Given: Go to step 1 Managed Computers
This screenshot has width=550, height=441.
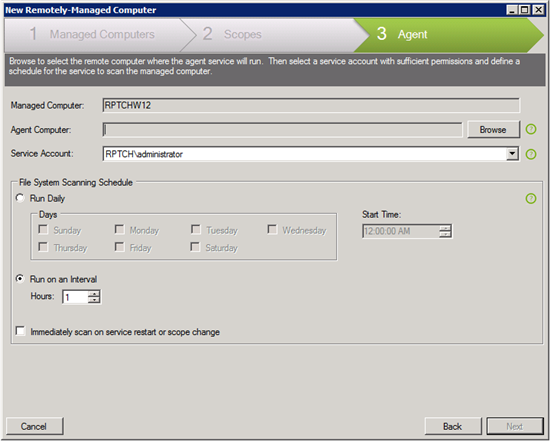Looking at the screenshot, I should pyautogui.click(x=92, y=34).
